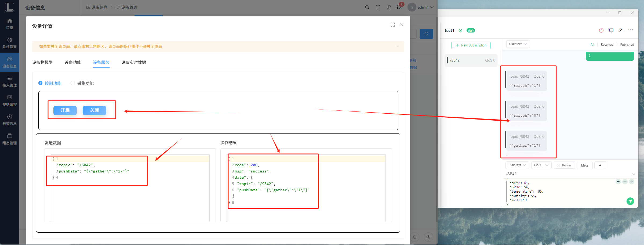Switch to 设备物模型 tab
Screen dimensions: 644x245
42,62
